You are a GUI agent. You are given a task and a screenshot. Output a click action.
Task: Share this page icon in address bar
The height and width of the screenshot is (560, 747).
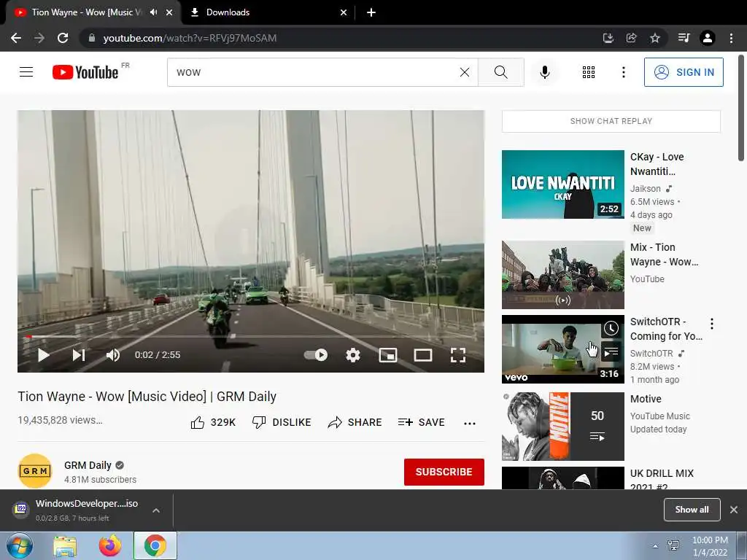pos(632,38)
